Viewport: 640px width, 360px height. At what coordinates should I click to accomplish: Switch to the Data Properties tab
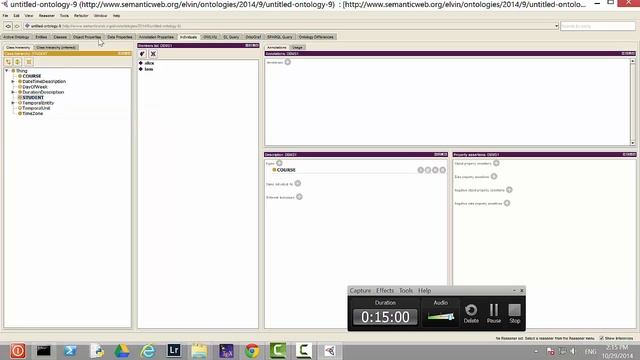click(x=120, y=37)
